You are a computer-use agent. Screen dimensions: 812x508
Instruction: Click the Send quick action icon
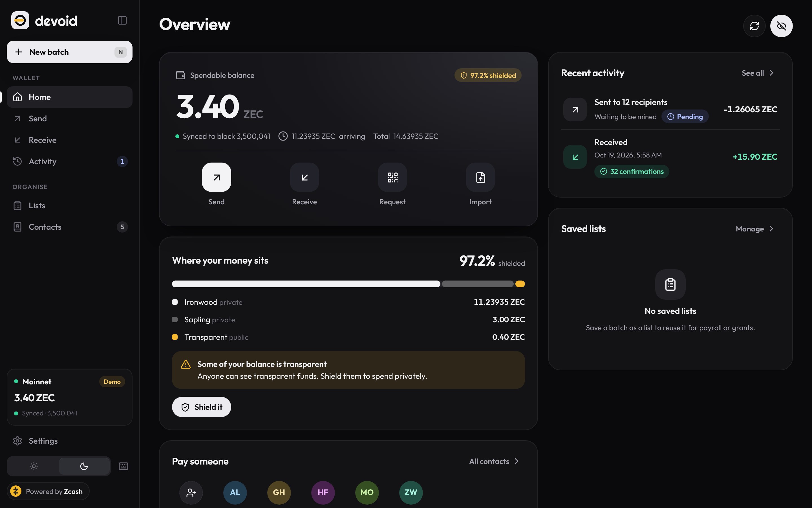tap(217, 178)
